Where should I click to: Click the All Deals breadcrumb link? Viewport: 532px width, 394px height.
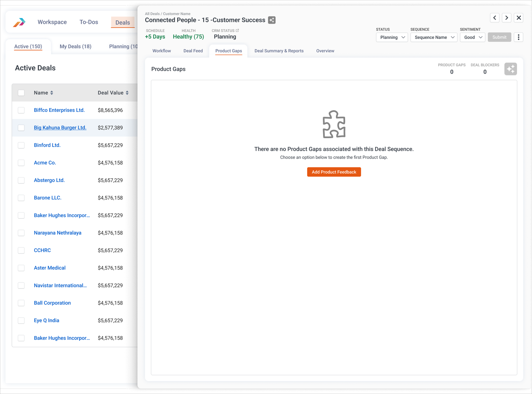coord(152,14)
